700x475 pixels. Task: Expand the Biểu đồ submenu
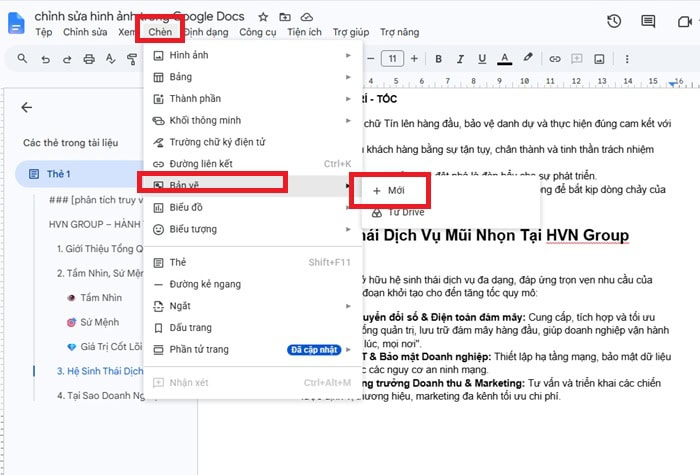point(252,208)
